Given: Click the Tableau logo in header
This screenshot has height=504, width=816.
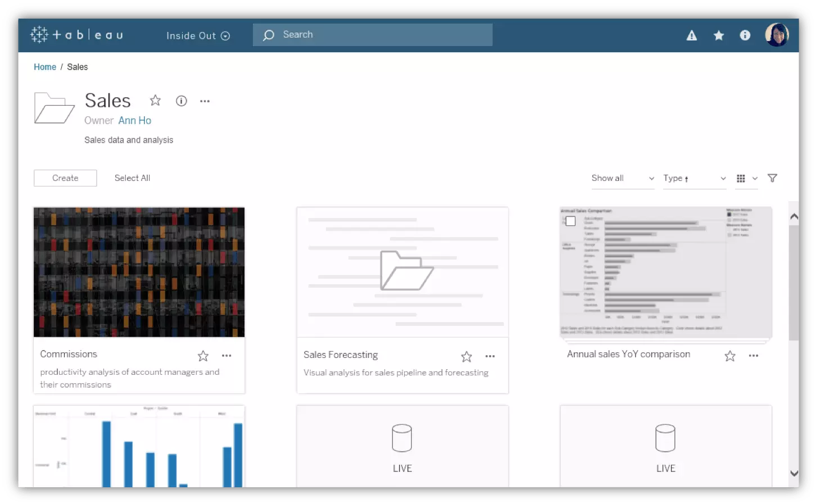Looking at the screenshot, I should coord(76,35).
